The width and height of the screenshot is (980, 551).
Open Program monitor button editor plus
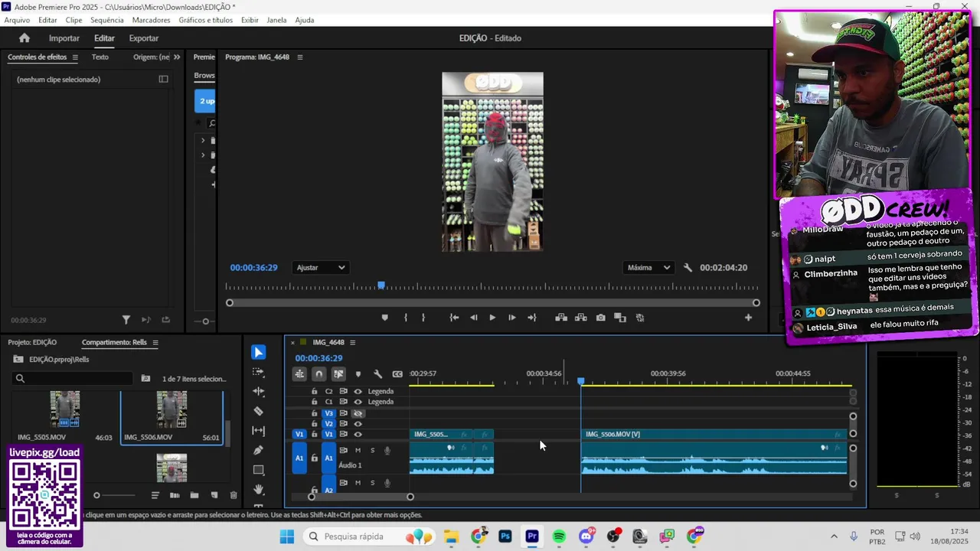[748, 318]
